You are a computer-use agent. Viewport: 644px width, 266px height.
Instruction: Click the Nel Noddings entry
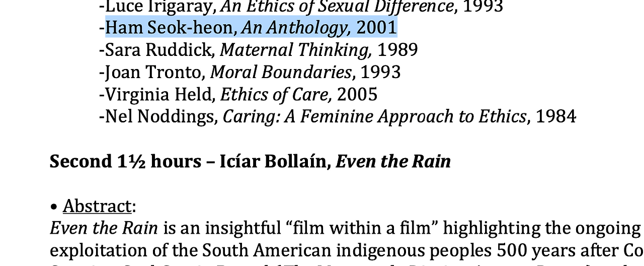(x=338, y=116)
